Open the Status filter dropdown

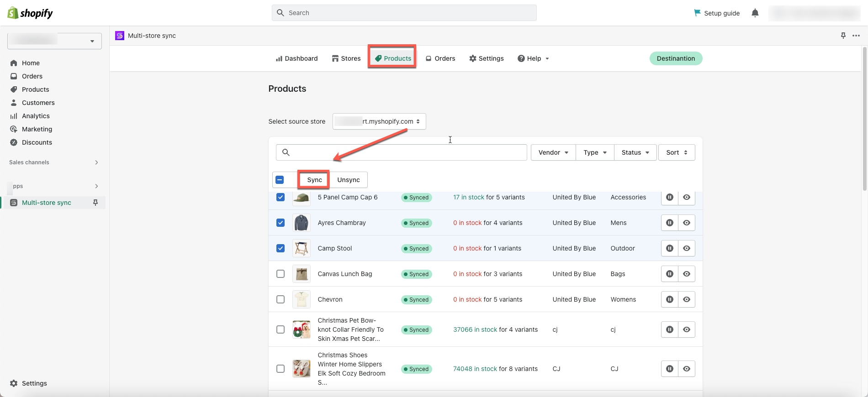(x=635, y=152)
